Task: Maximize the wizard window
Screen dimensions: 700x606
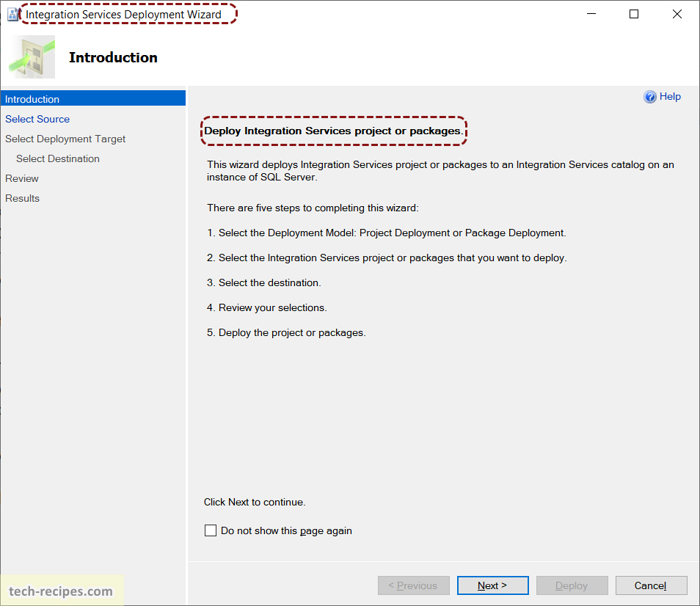Action: (x=633, y=14)
